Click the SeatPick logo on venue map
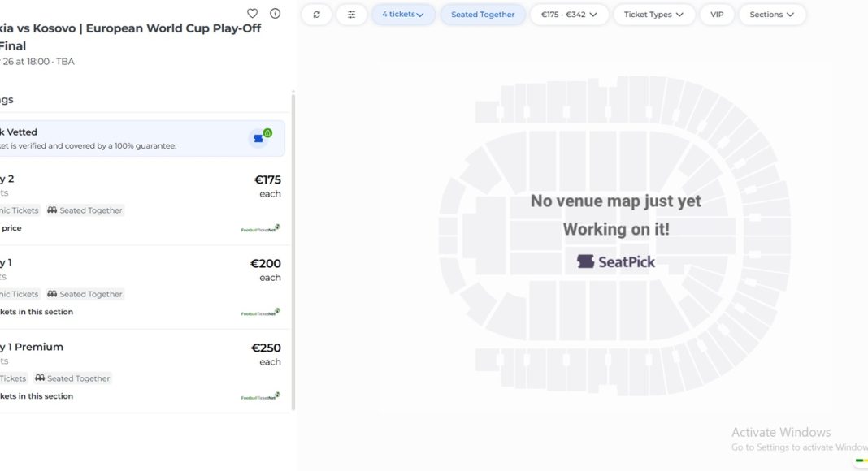868x471 pixels. pos(616,261)
